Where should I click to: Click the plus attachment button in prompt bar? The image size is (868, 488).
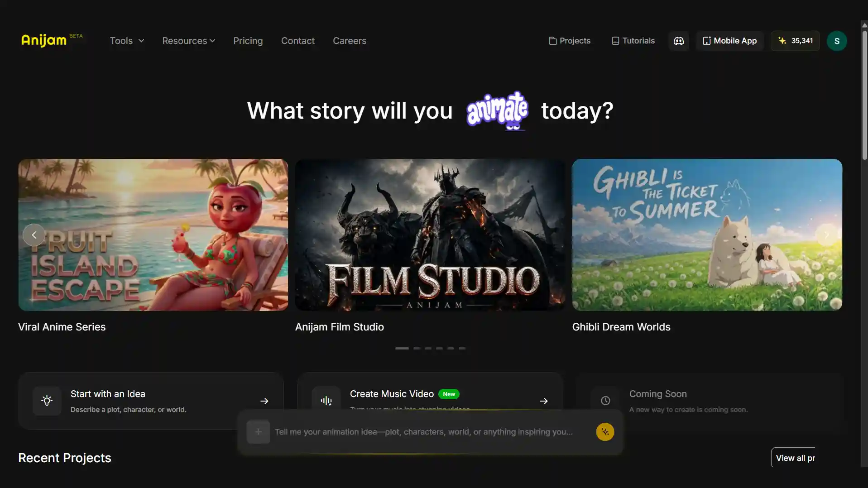pos(258,432)
